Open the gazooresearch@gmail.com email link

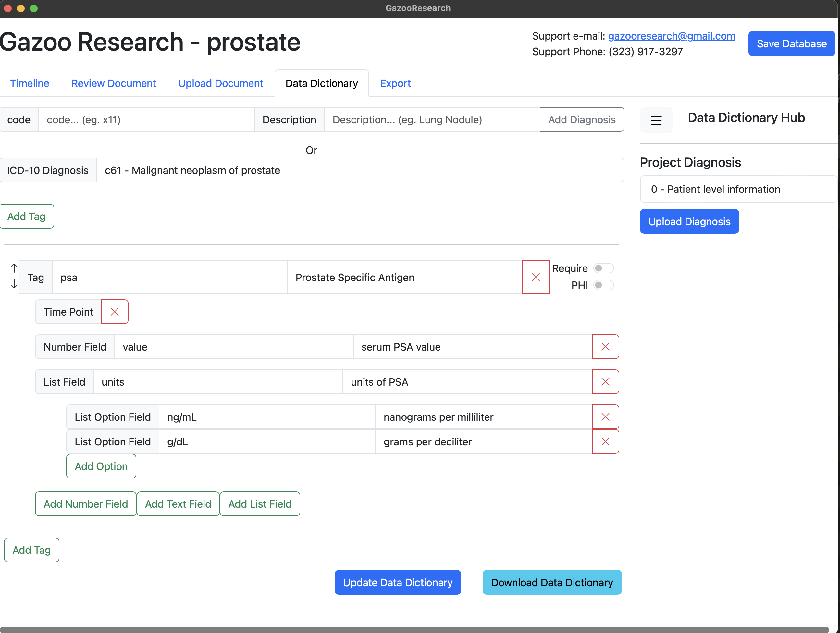tap(672, 36)
